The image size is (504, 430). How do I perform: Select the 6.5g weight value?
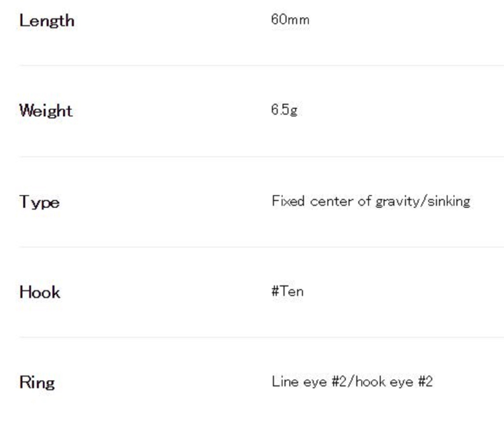(x=284, y=110)
